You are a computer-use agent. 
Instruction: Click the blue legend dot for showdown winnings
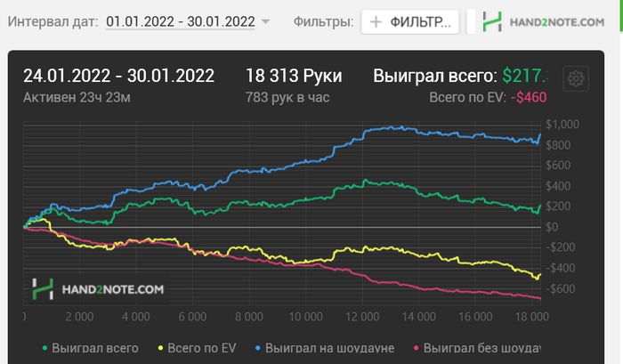pyautogui.click(x=258, y=348)
